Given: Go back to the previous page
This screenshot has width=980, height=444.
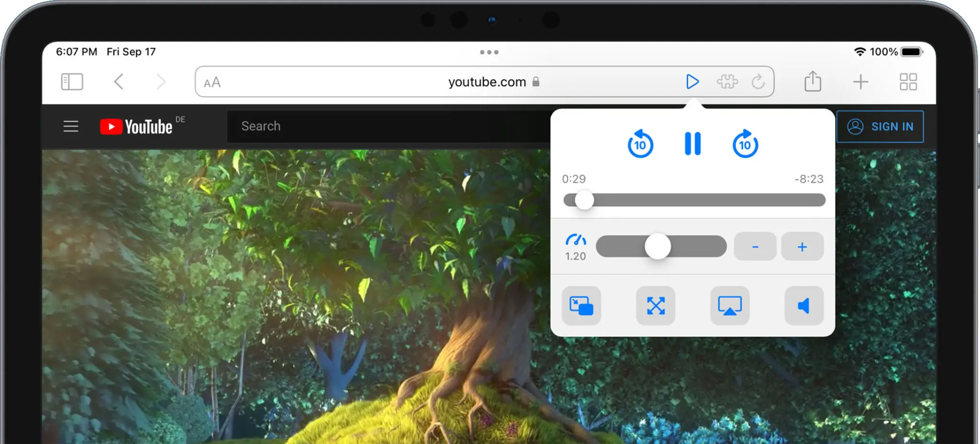Looking at the screenshot, I should pos(119,82).
